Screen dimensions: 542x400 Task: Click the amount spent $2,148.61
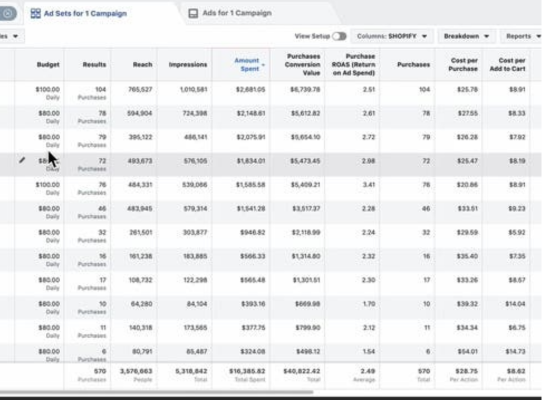251,113
